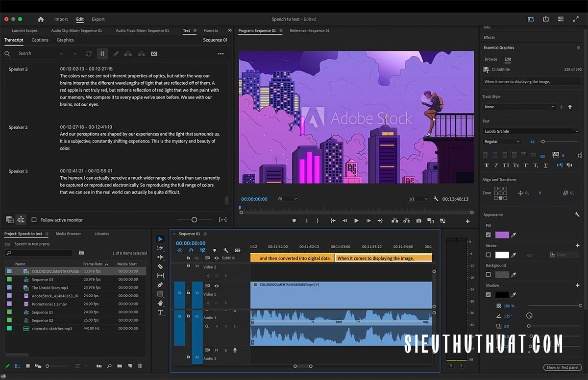Image resolution: width=588 pixels, height=380 pixels.
Task: Open the Fit zoom level dropdown
Action: [x=288, y=199]
